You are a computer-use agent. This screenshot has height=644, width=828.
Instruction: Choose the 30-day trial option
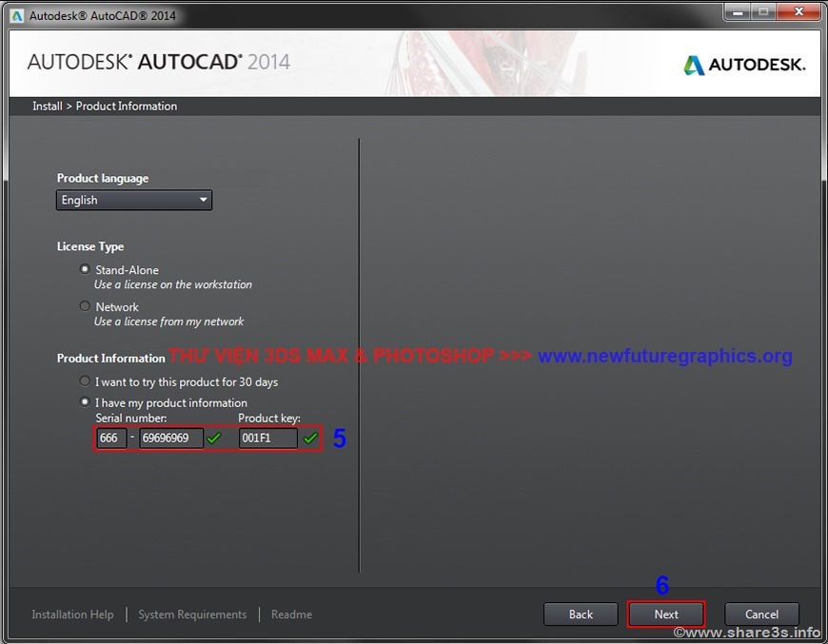click(85, 381)
